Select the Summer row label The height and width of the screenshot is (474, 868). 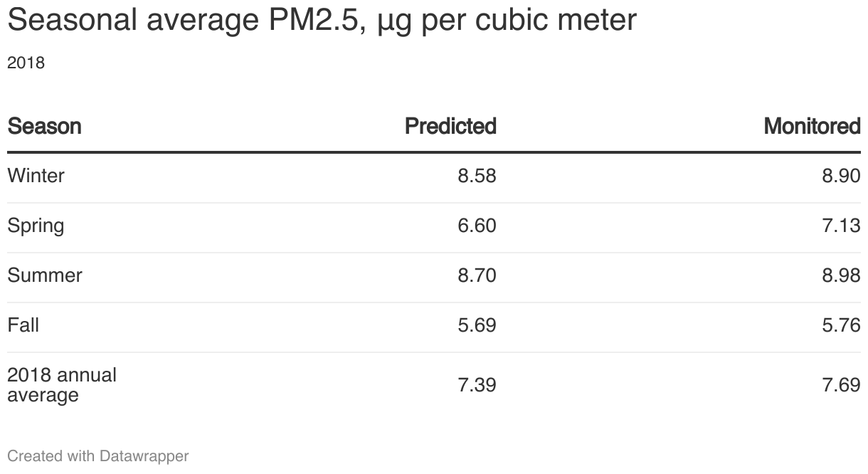[x=45, y=275]
